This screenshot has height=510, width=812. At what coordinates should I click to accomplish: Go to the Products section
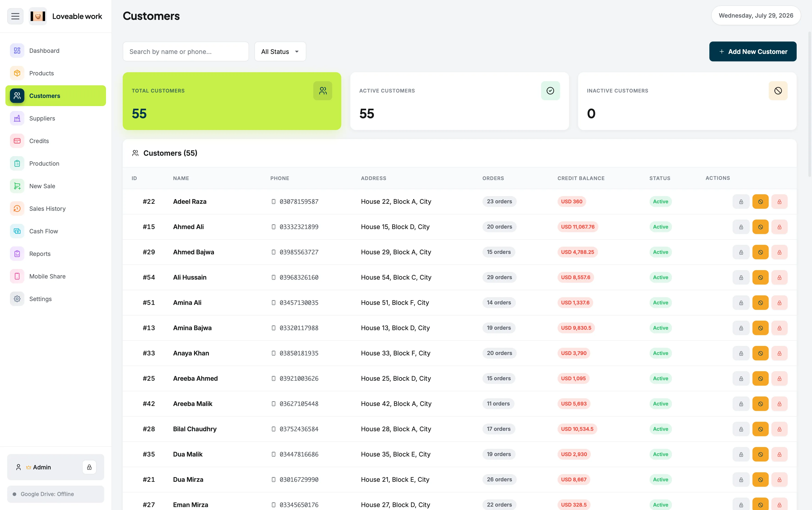56,73
